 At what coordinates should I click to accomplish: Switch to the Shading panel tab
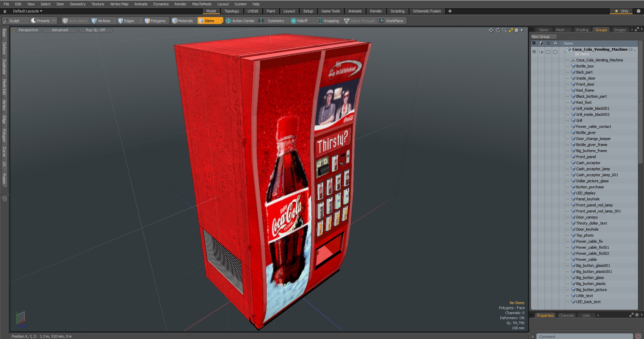coord(582,30)
